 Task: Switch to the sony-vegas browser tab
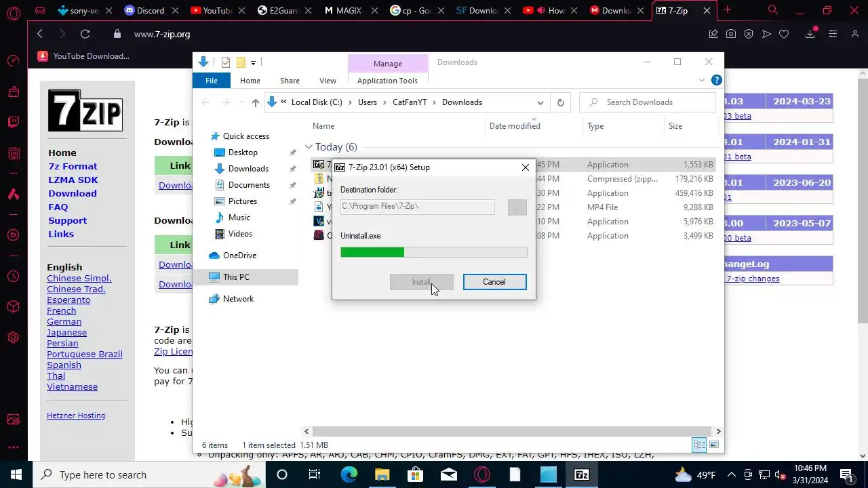[x=79, y=10]
